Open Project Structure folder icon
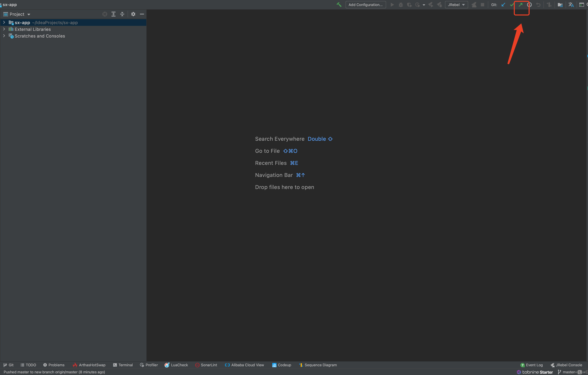588x375 pixels. click(x=560, y=5)
